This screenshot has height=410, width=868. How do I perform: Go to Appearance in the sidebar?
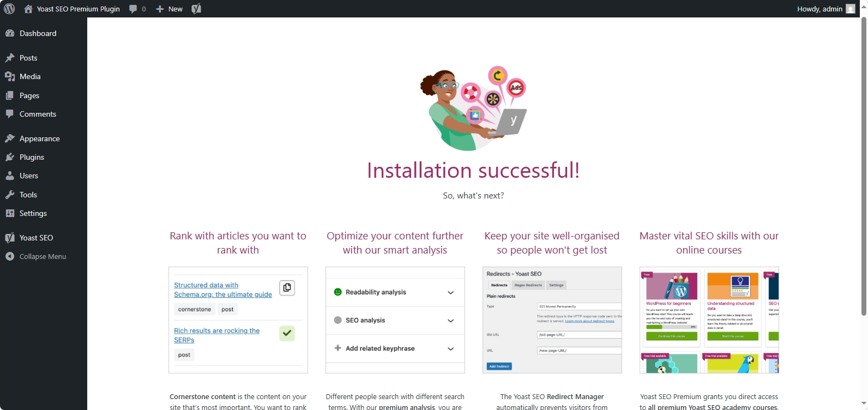tap(39, 138)
